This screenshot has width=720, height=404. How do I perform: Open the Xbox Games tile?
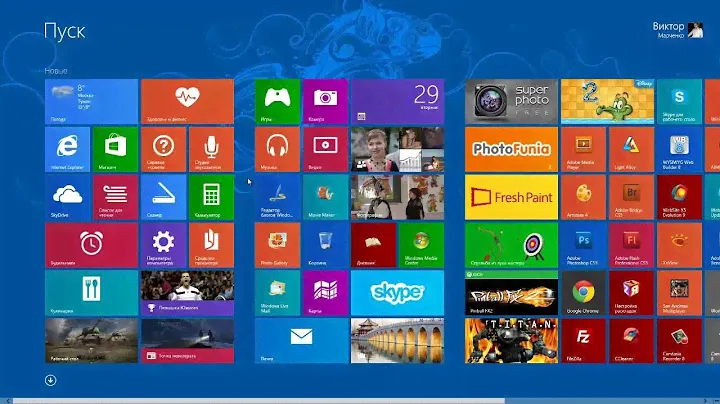(277, 100)
